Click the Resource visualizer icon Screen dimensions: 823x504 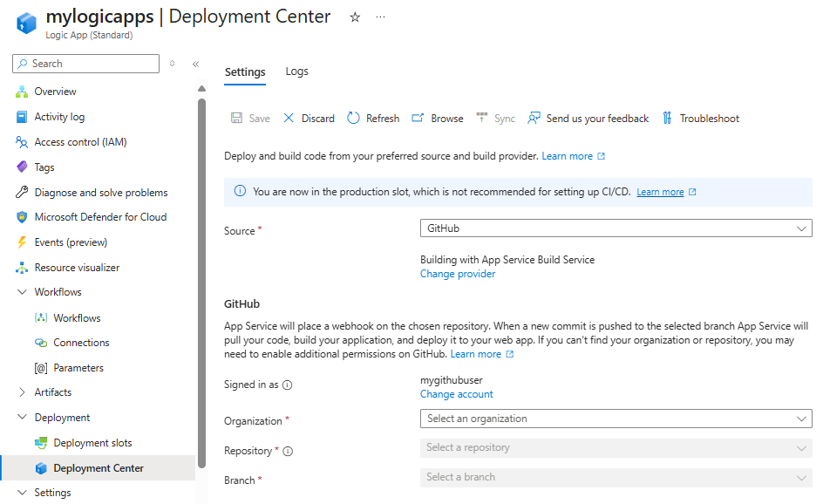pos(22,268)
